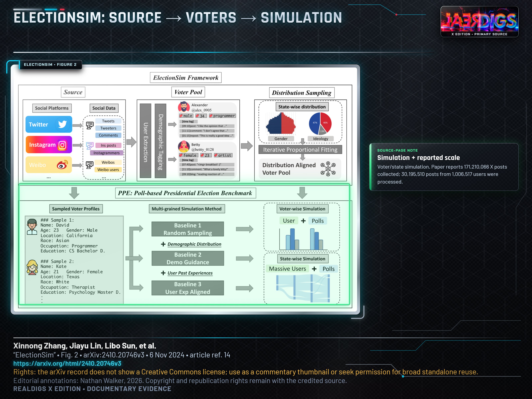Viewport: 532px width, 399px height.
Task: Click Betty's "artist" tag
Action: click(223, 155)
